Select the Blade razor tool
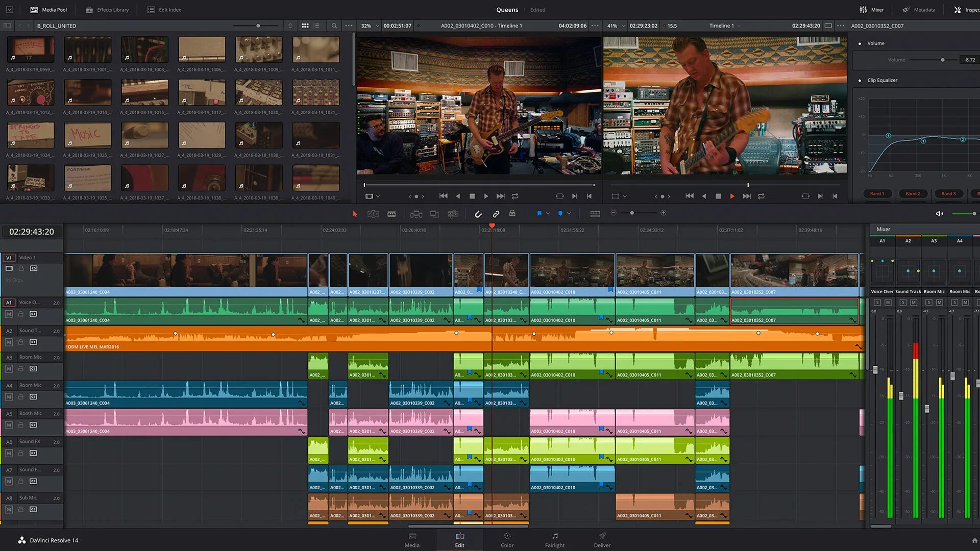Image resolution: width=980 pixels, height=551 pixels. tap(391, 214)
